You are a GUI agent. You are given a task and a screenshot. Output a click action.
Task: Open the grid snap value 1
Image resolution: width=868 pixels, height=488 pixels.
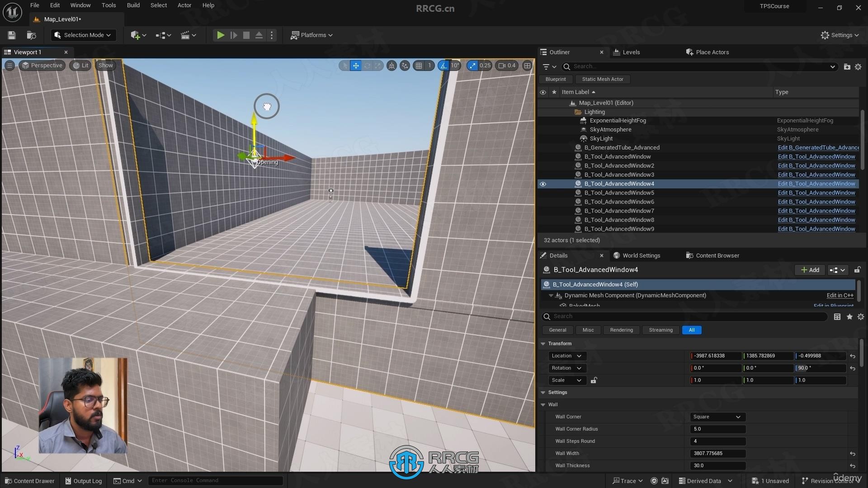point(429,66)
